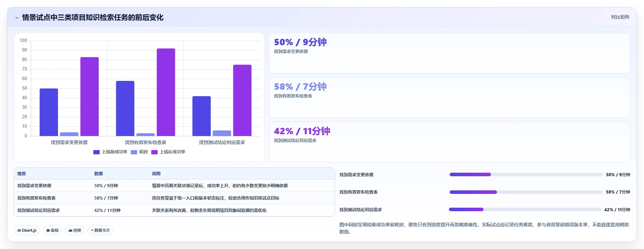644x249 pixels.
Task: Click the 进度 chip at the bottom
Action: tap(75, 230)
